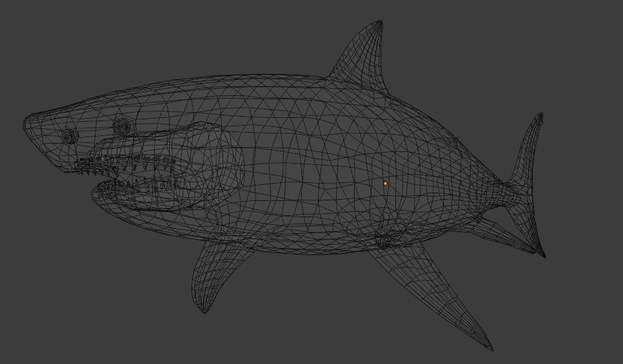Click the orange origin point on the shark
623x364 pixels.
pyautogui.click(x=385, y=184)
